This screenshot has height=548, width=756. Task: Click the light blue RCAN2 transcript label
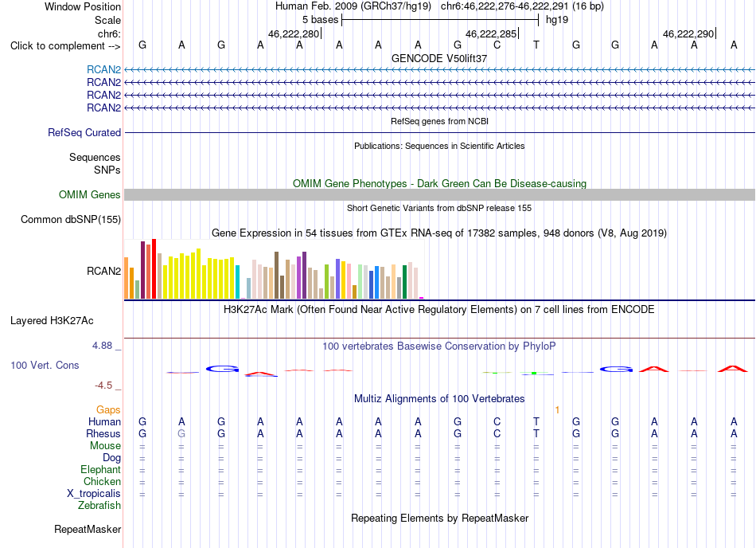coord(103,69)
